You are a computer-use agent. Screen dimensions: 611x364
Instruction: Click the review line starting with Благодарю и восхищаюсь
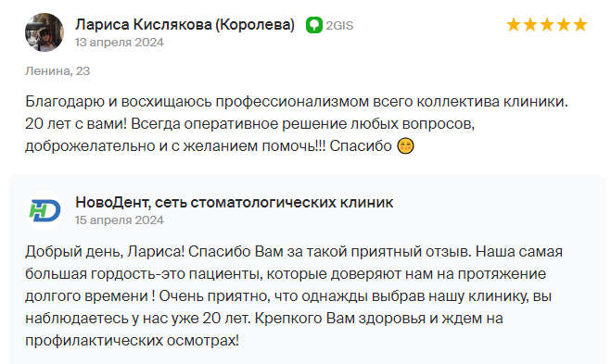click(297, 102)
